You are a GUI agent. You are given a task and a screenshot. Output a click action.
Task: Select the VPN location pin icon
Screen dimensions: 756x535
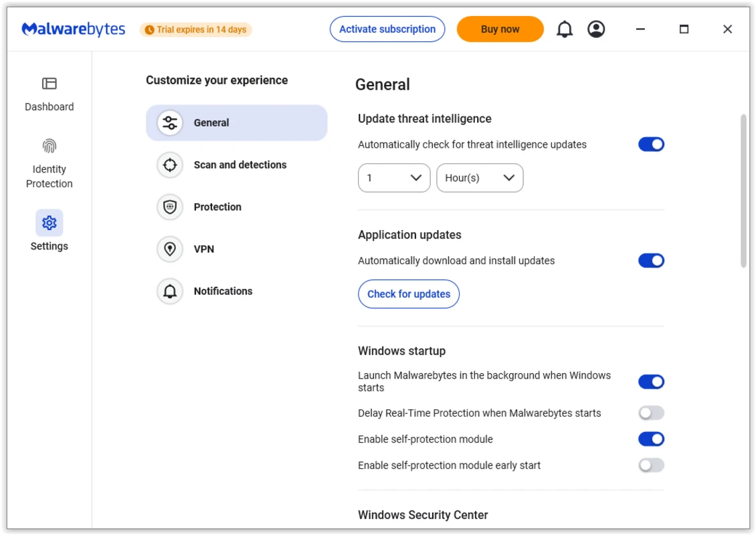[169, 249]
